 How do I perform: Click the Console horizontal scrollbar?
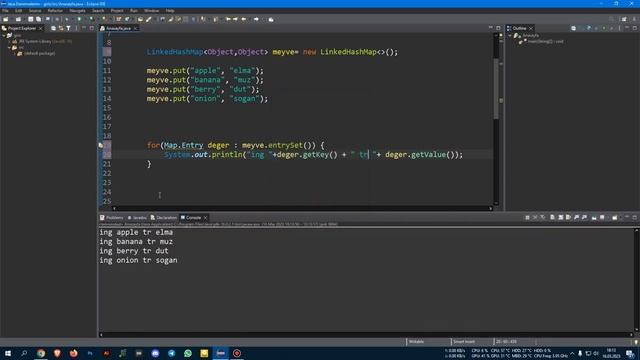coord(366,335)
